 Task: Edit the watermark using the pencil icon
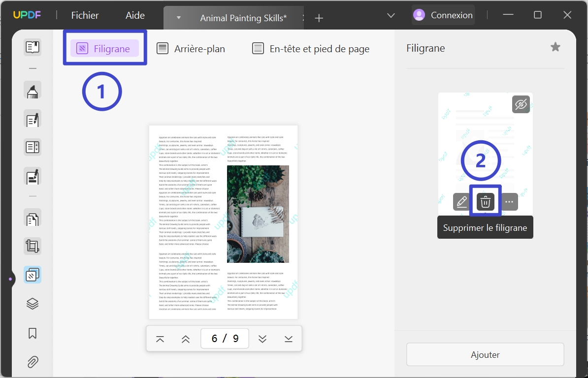point(461,201)
